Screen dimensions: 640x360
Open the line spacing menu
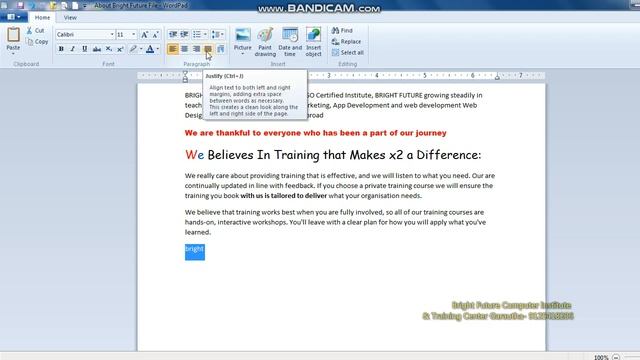(218, 34)
